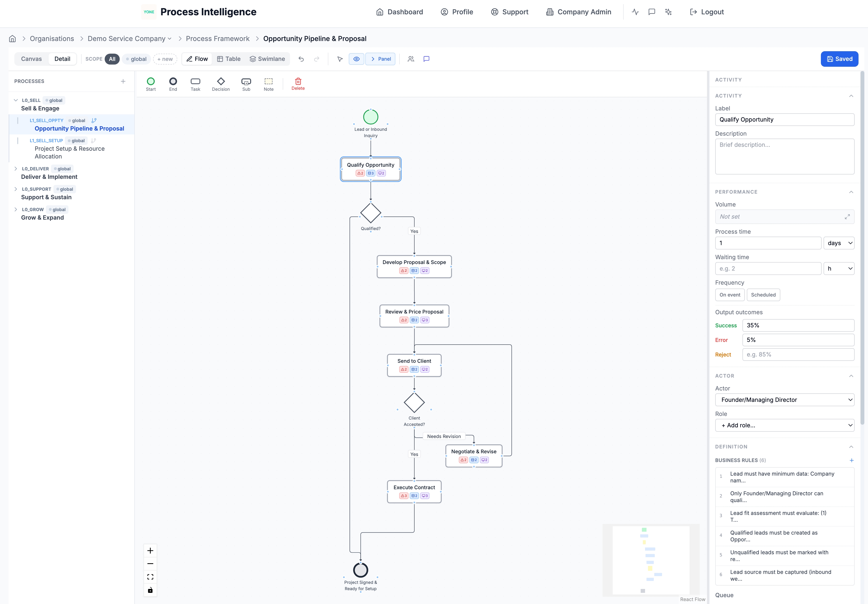This screenshot has height=604, width=868.
Task: Open the Process time days unit dropdown
Action: pyautogui.click(x=839, y=243)
